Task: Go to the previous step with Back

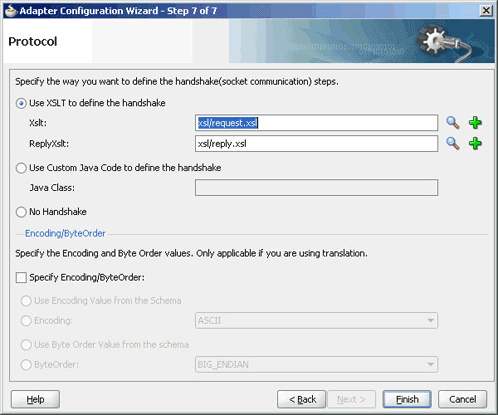Action: (x=301, y=399)
